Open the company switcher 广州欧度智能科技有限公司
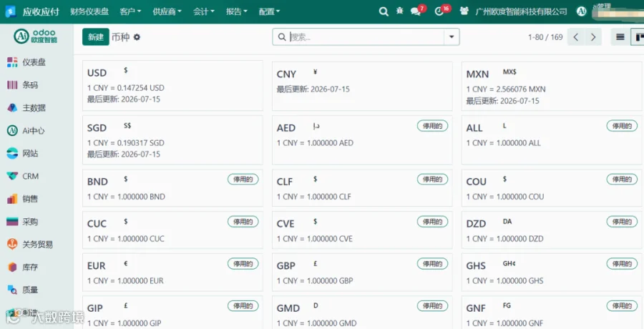 pyautogui.click(x=521, y=11)
